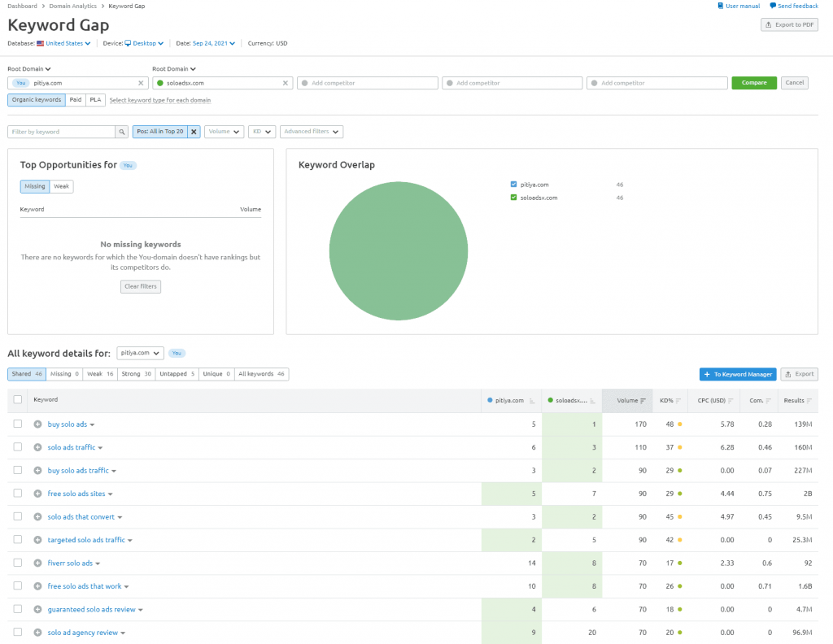Send keywords To Keyword Manager
Screen dimensions: 833x644
click(x=738, y=374)
